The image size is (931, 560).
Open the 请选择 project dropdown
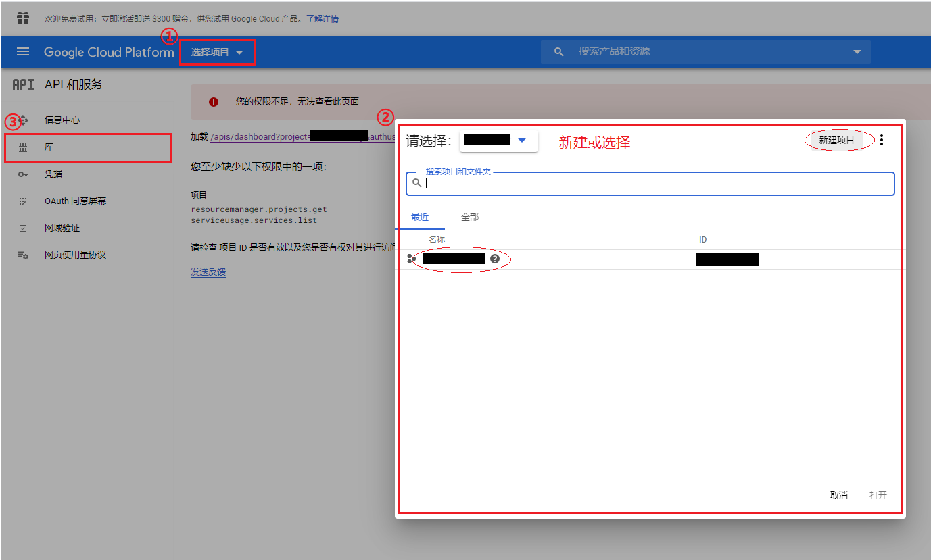498,140
